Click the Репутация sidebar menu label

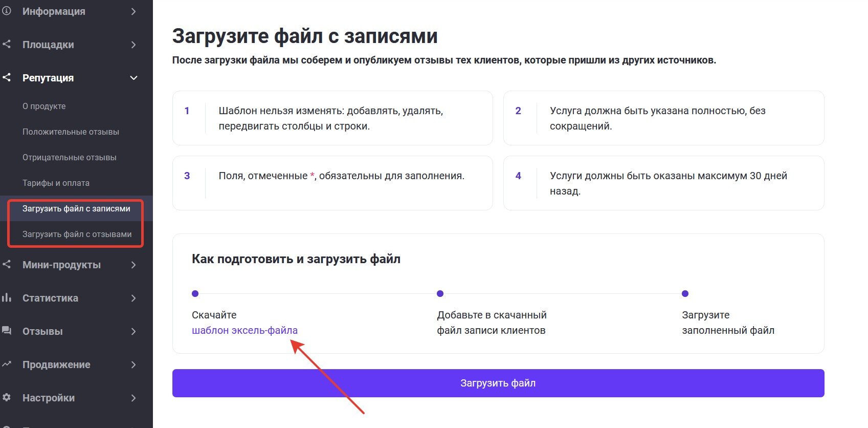coord(48,78)
